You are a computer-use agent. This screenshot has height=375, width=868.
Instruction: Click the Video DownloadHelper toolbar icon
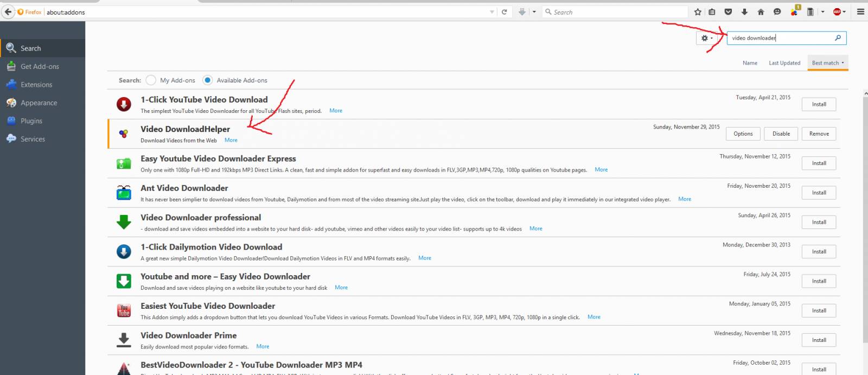click(x=794, y=11)
